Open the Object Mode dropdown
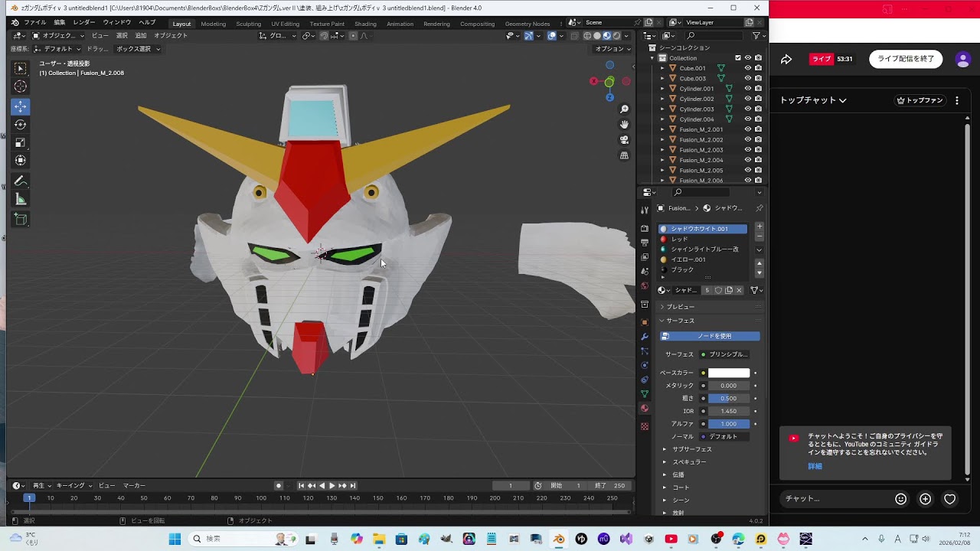 [x=58, y=36]
